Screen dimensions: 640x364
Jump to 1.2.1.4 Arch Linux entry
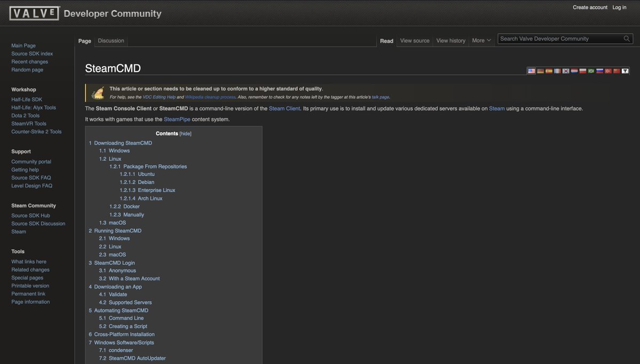(141, 198)
